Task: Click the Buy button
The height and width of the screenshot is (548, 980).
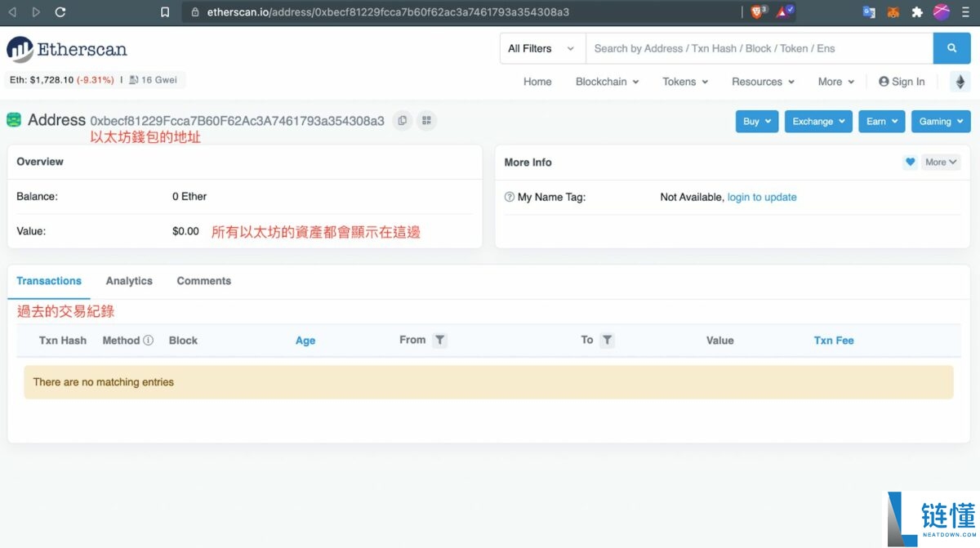Action: pos(756,121)
